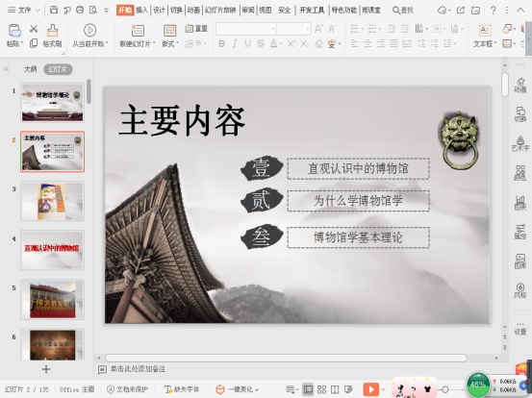532x398 pixels.
Task: Switch to slide sorter grid view icon
Action: [x=321, y=389]
